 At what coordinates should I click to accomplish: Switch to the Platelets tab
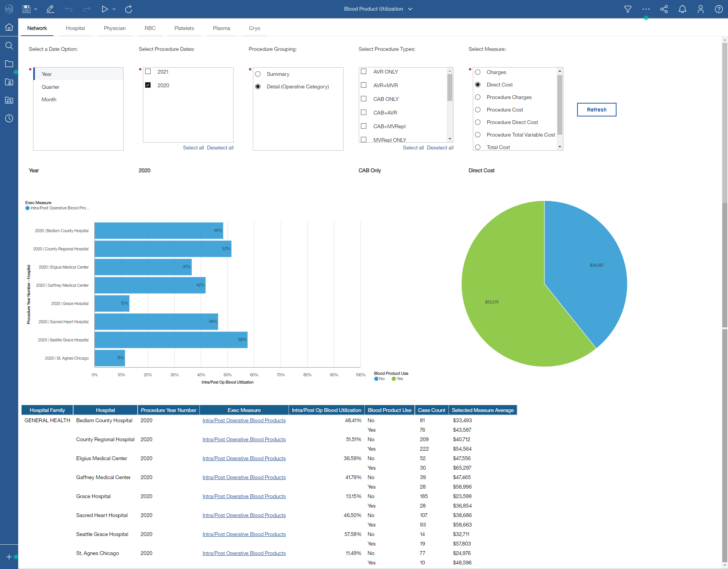pos(184,28)
